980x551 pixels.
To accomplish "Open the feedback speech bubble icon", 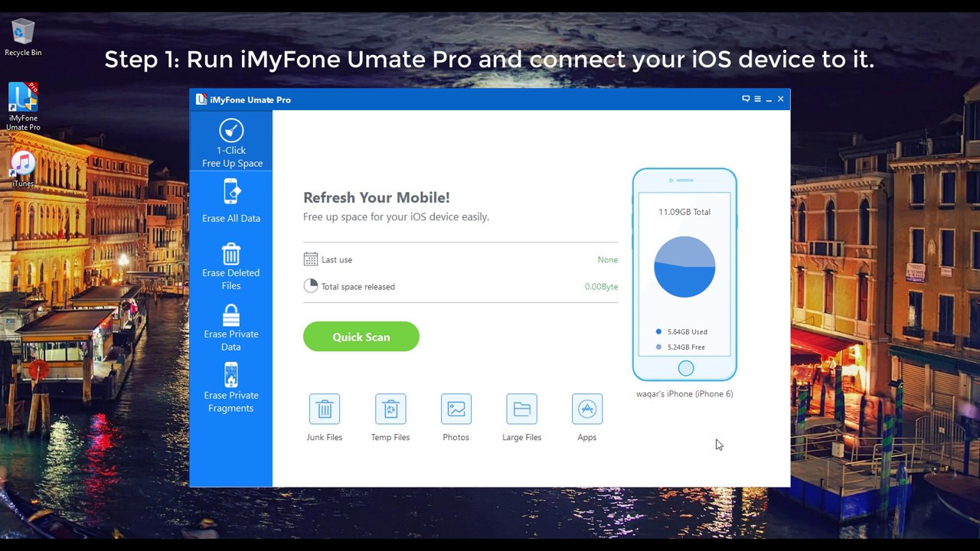I will coord(746,99).
